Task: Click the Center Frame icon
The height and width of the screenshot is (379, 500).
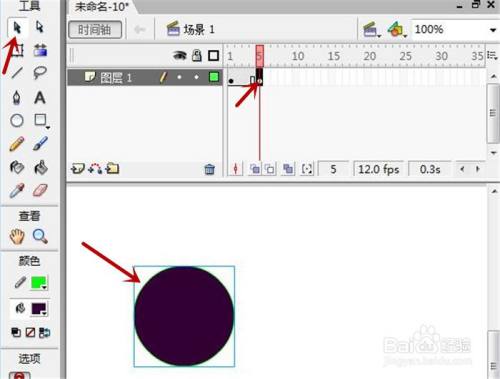Action: click(236, 169)
